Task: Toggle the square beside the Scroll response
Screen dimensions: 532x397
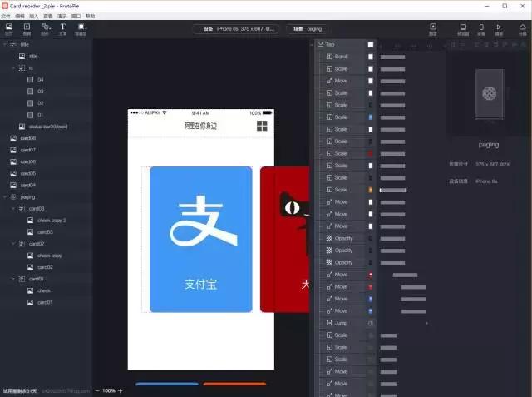Action: tap(371, 57)
